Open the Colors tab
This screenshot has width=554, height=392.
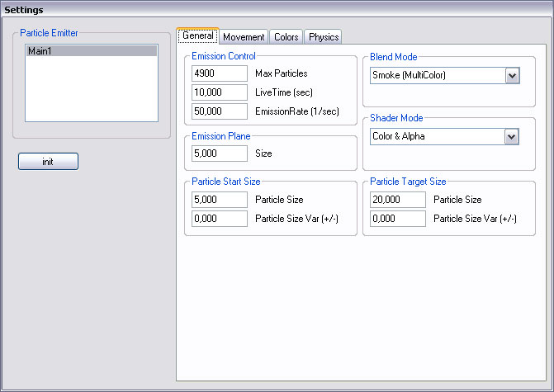tap(286, 36)
